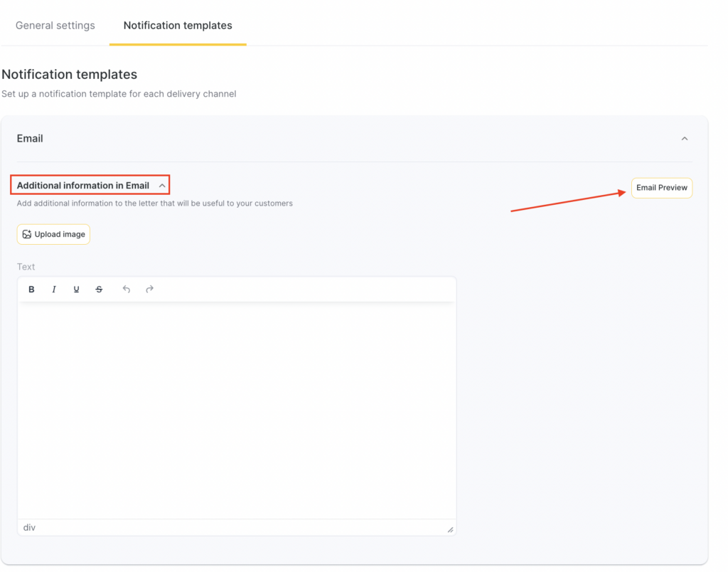The image size is (728, 572).
Task: Redo the last undone edit
Action: click(149, 290)
